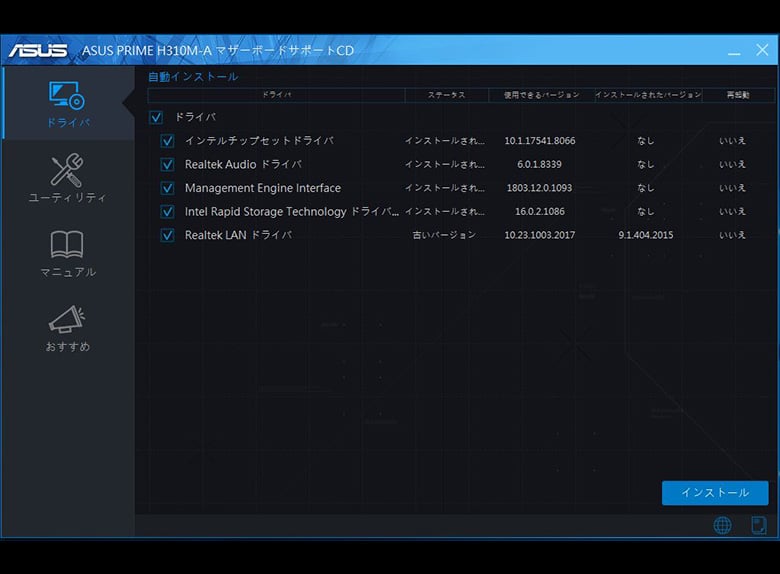Click the インストール button
780x574 pixels.
(x=715, y=492)
